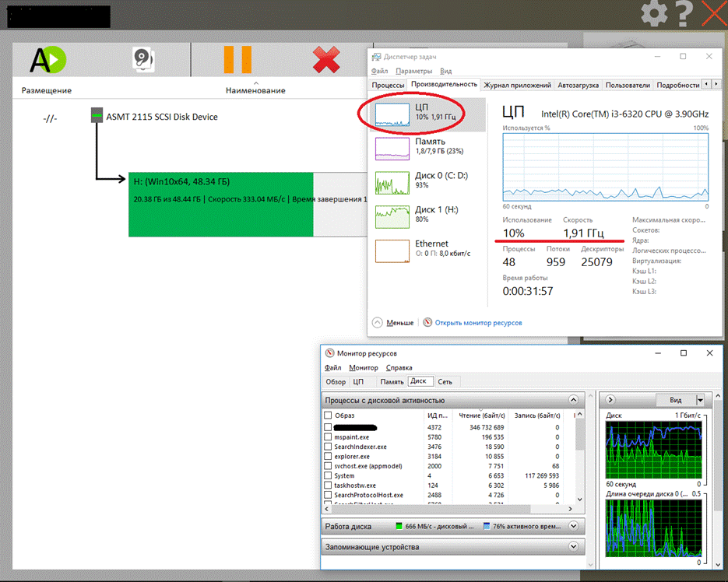Open the Параметры menu in Task Manager
The width and height of the screenshot is (728, 582).
tap(414, 71)
